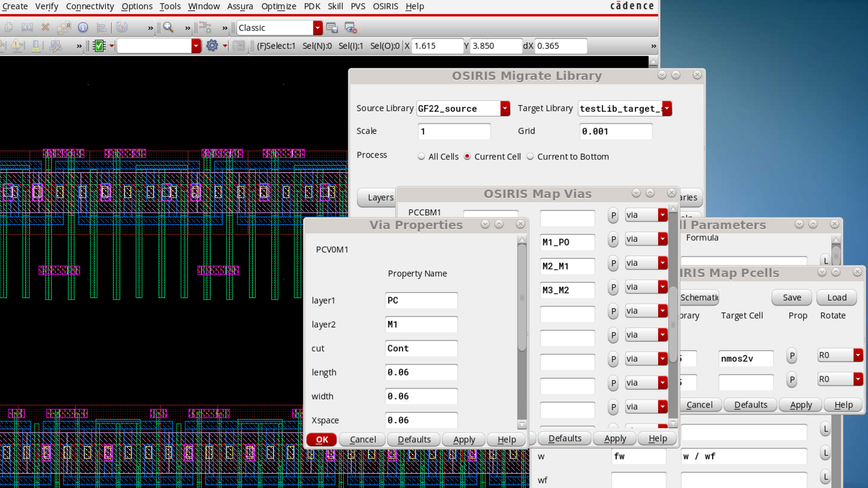Click the warning triangle icon
This screenshot has height=488, width=868.
(17, 46)
